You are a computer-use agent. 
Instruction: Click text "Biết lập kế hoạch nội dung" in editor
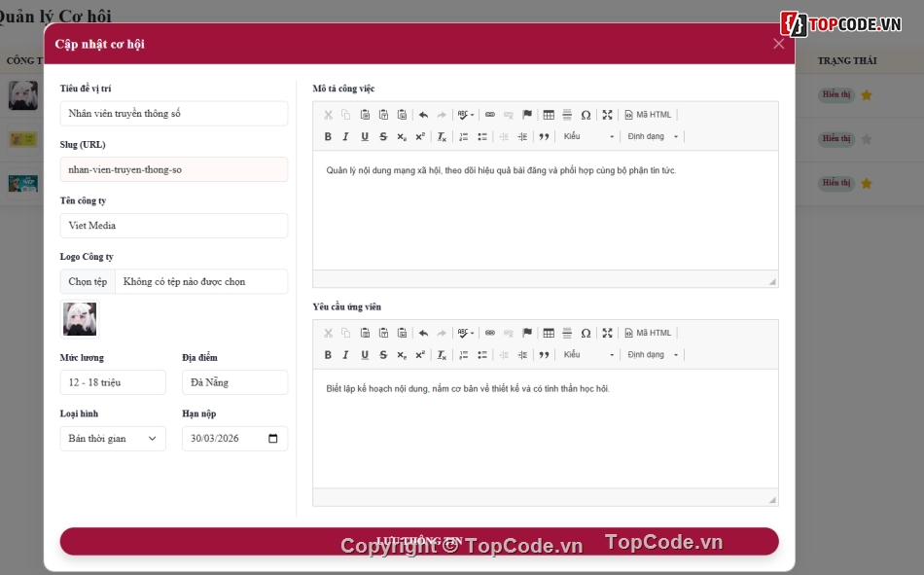point(377,388)
